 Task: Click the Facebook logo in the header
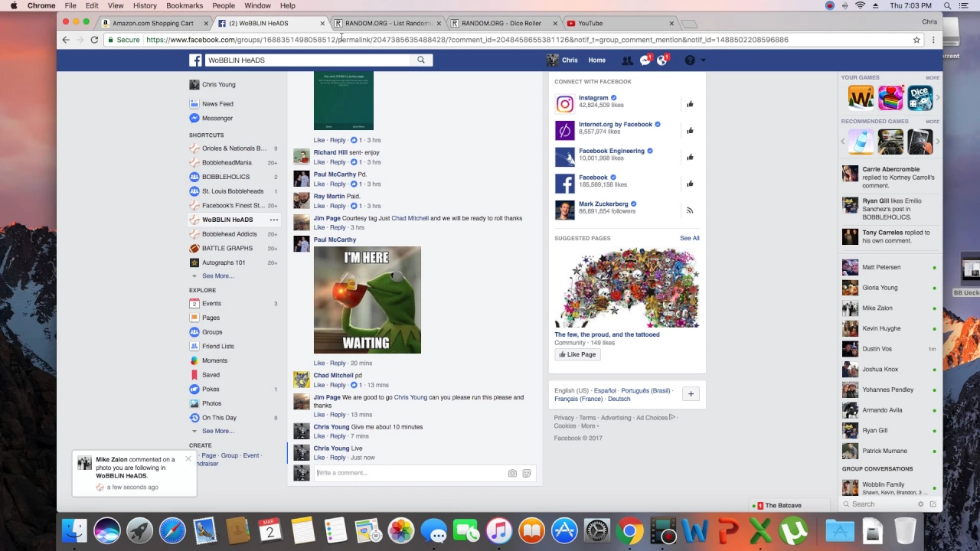pyautogui.click(x=195, y=60)
